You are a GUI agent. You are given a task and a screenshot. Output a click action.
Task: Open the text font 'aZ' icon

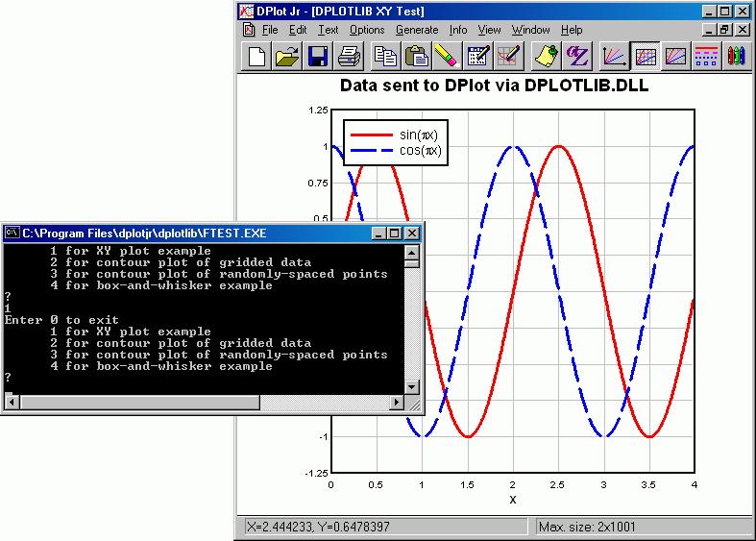tap(576, 56)
